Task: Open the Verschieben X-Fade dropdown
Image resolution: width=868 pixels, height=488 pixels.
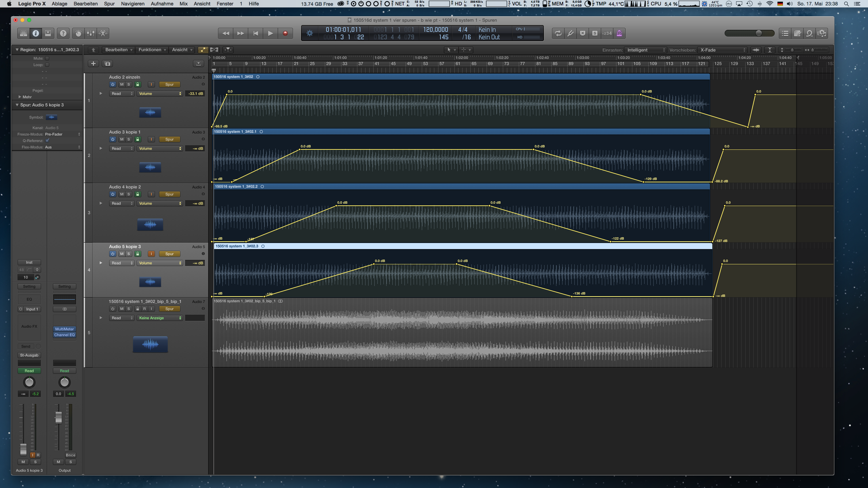Action: pos(722,50)
